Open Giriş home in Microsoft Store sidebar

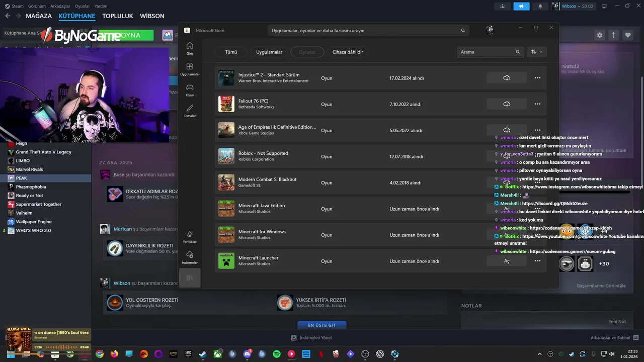[x=190, y=48]
